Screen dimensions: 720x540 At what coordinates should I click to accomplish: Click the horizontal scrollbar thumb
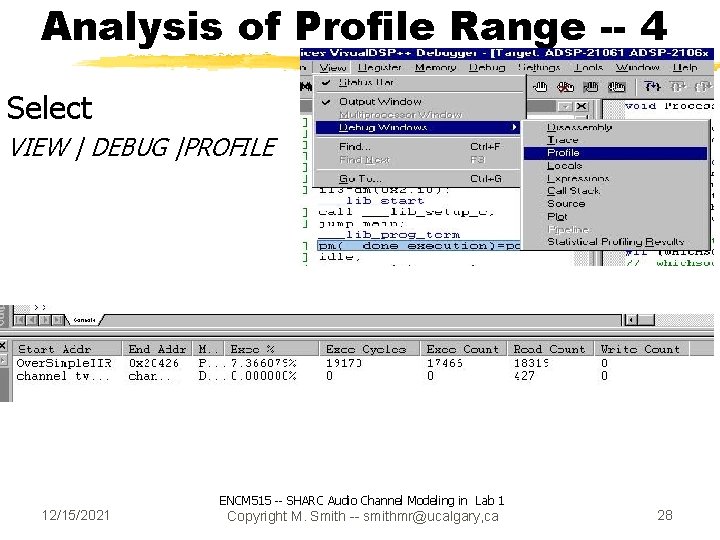tap(647, 320)
